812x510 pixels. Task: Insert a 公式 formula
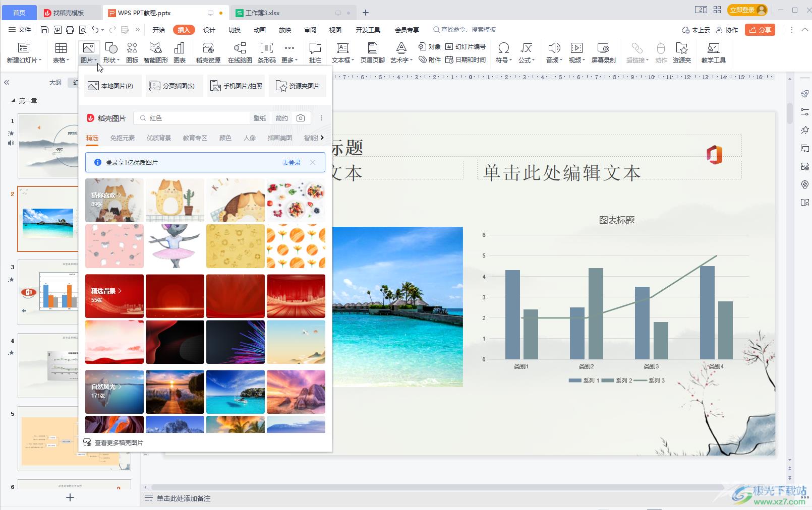coord(527,52)
